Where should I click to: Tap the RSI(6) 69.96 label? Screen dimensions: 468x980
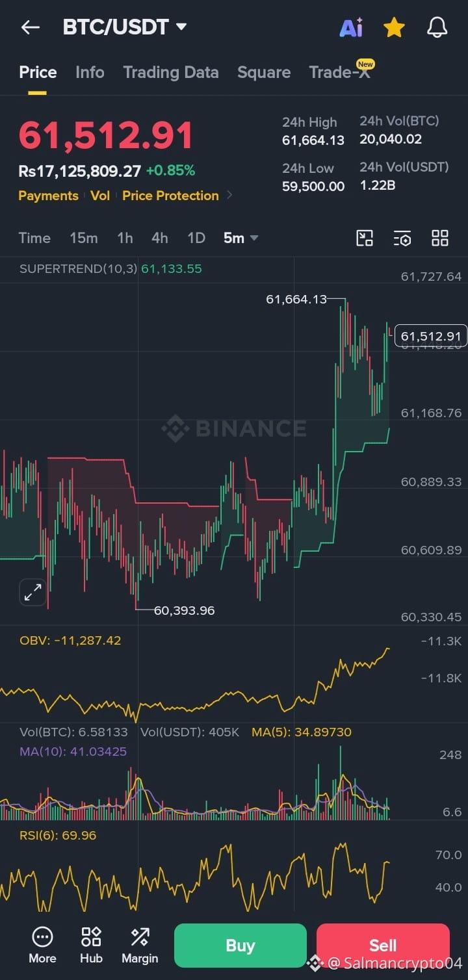click(58, 835)
